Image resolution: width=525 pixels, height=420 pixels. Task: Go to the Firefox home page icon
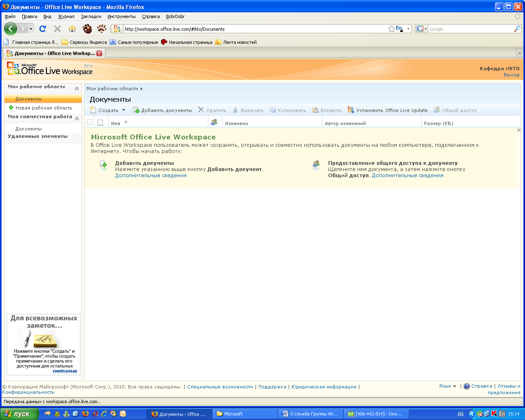click(x=72, y=29)
